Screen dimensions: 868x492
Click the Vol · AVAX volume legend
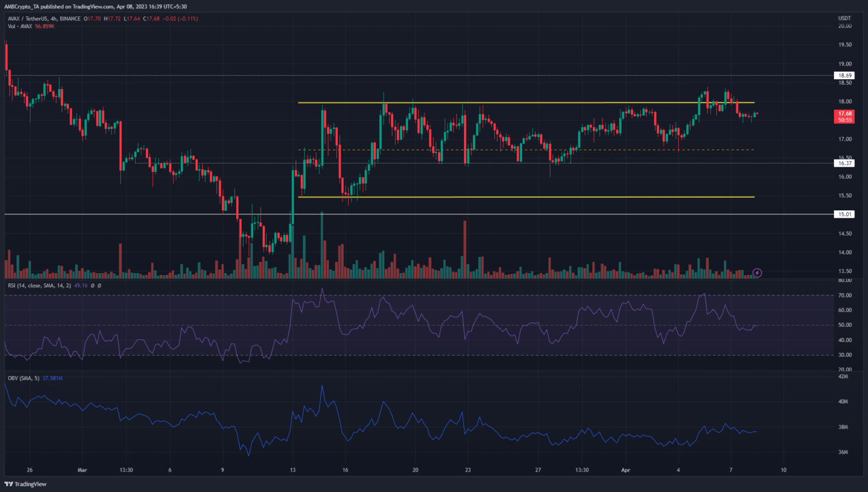coord(20,27)
